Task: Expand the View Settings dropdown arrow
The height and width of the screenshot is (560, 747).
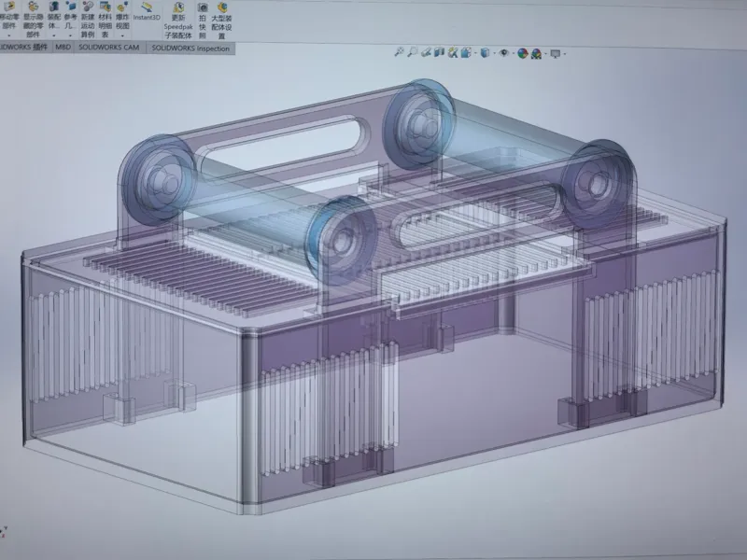Action: click(x=565, y=54)
